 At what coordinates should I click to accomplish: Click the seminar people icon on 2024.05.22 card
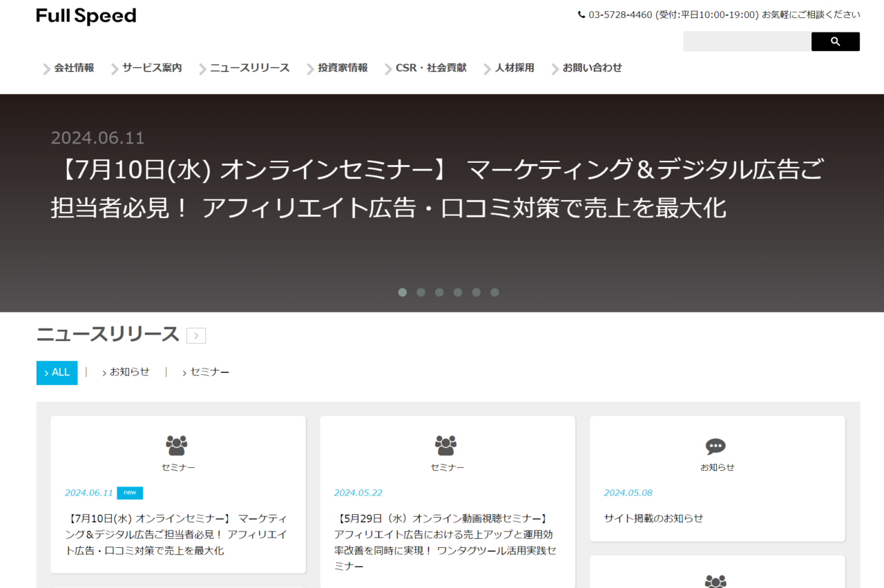(446, 445)
